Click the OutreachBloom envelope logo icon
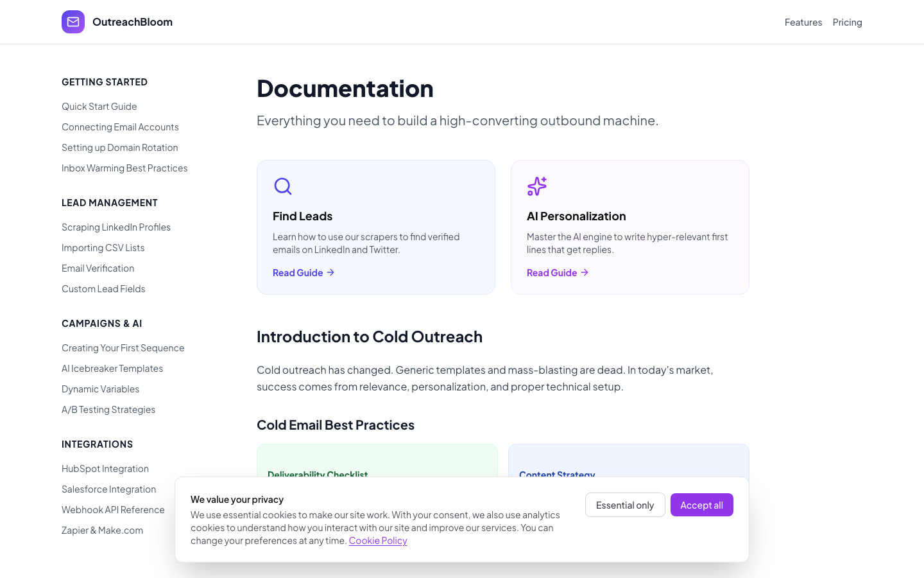924x578 pixels. pos(73,22)
